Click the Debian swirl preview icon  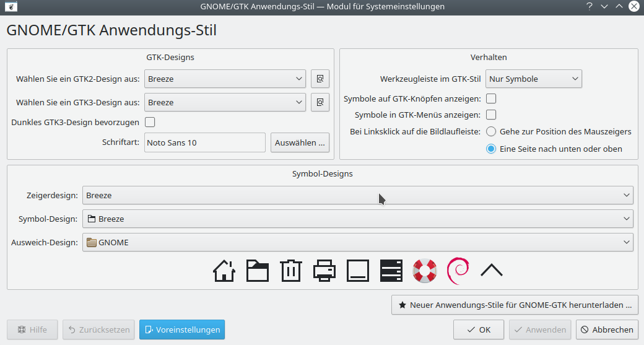coord(458,271)
